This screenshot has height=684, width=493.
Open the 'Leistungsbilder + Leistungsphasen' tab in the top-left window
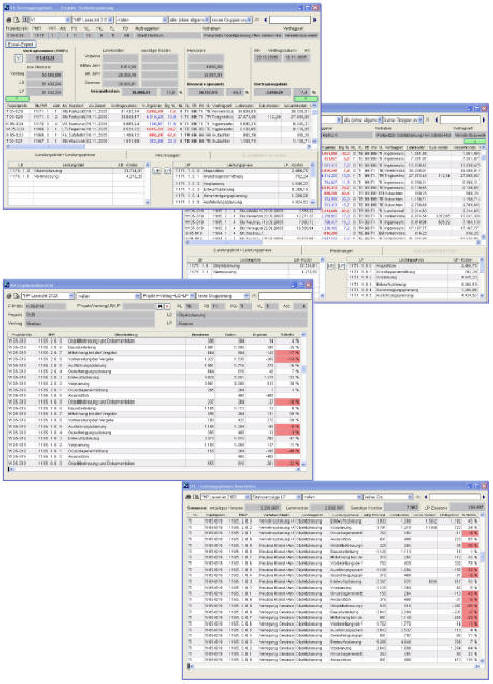(65, 155)
